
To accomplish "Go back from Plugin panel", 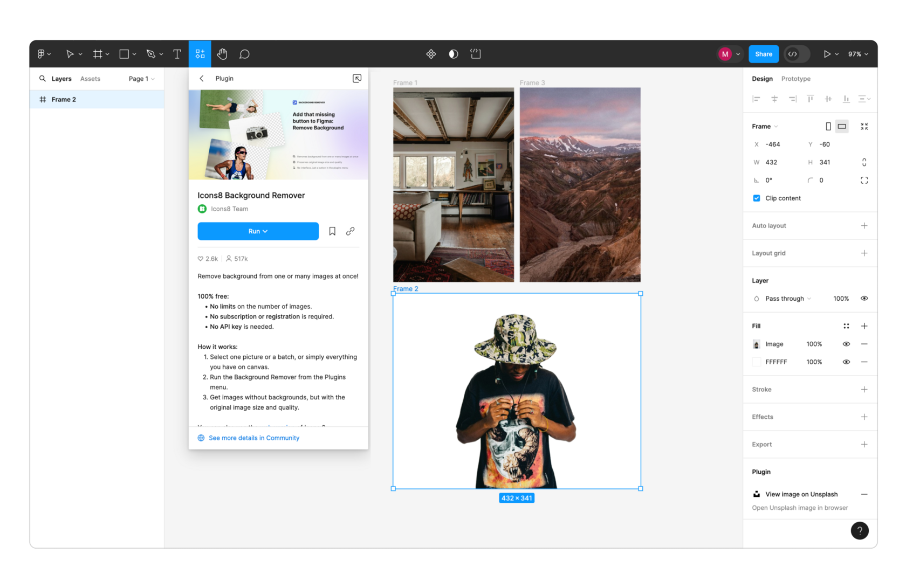I will tap(202, 79).
